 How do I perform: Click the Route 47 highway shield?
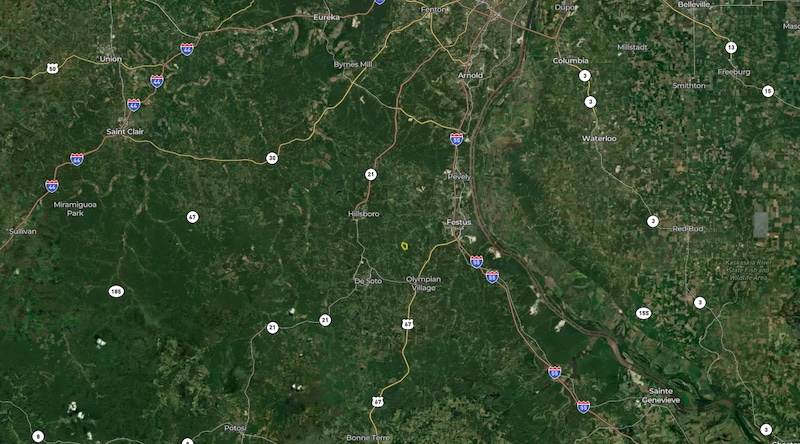pyautogui.click(x=192, y=217)
